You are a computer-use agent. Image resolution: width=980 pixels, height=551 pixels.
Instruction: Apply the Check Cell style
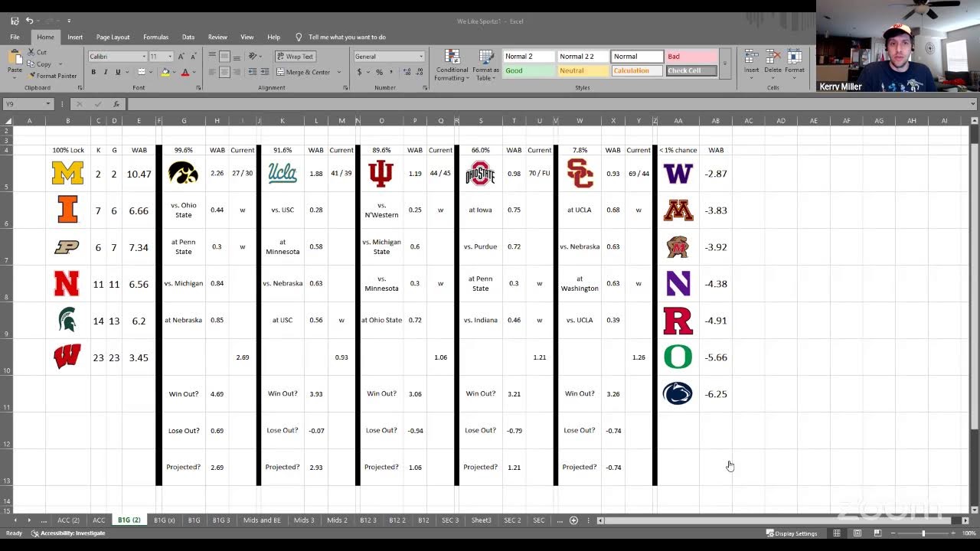pyautogui.click(x=691, y=70)
